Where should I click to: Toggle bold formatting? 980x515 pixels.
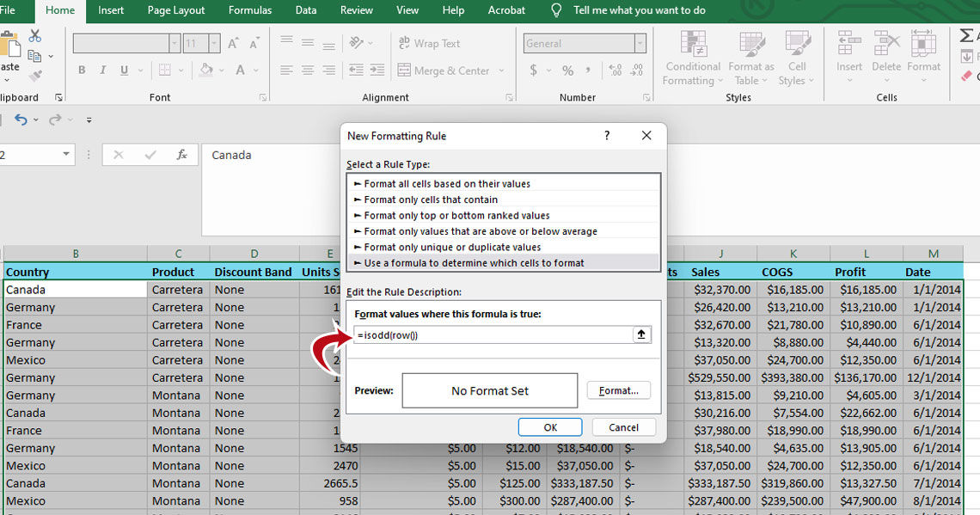(82, 70)
